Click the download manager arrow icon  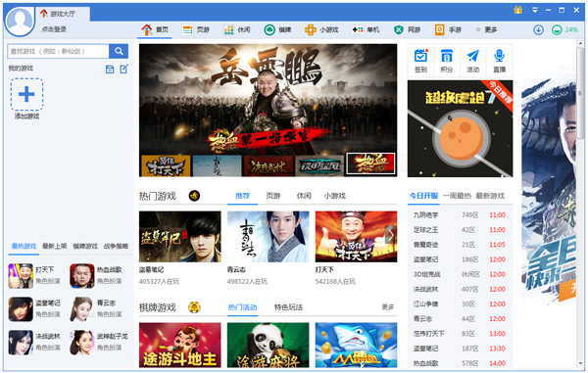pos(538,29)
